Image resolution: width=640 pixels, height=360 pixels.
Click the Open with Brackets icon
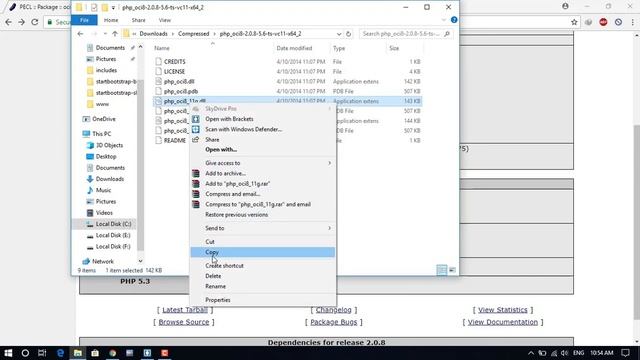[x=196, y=119]
